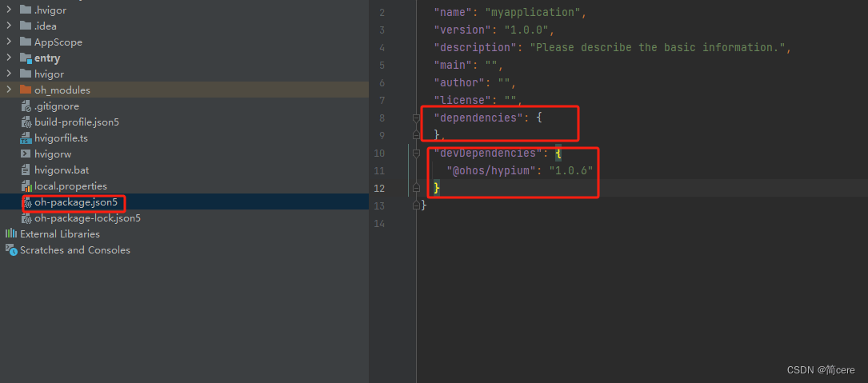Click the "license" key in editor

462,100
